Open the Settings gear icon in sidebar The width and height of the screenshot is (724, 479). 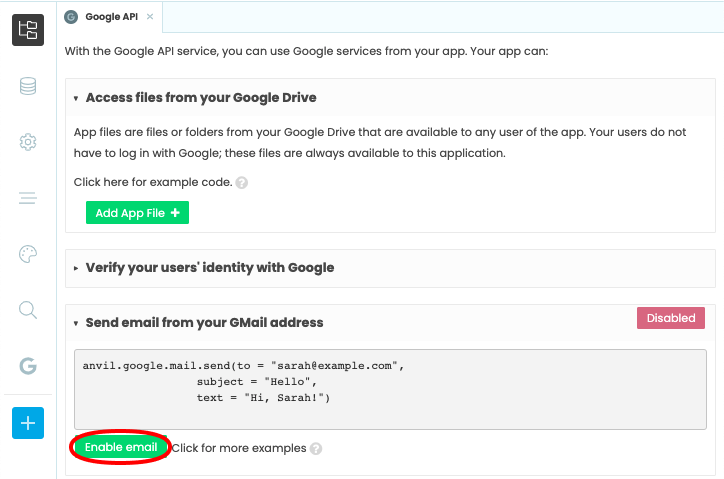coord(28,142)
